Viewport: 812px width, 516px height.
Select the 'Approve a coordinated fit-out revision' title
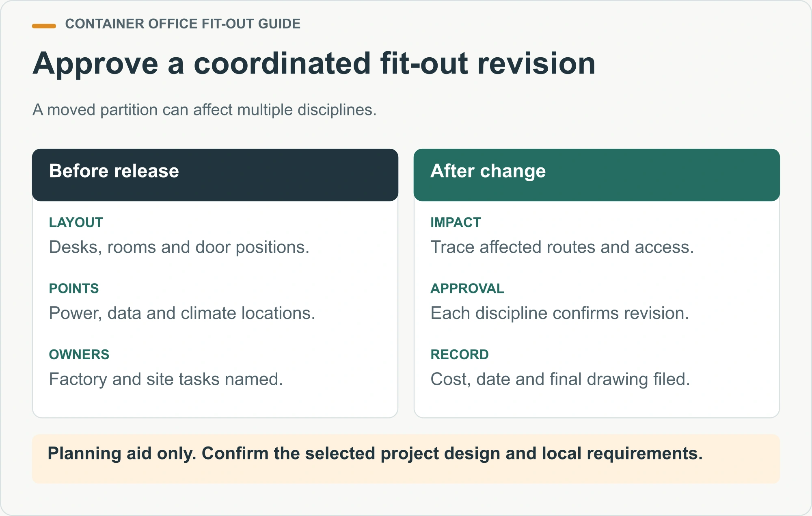coord(314,64)
